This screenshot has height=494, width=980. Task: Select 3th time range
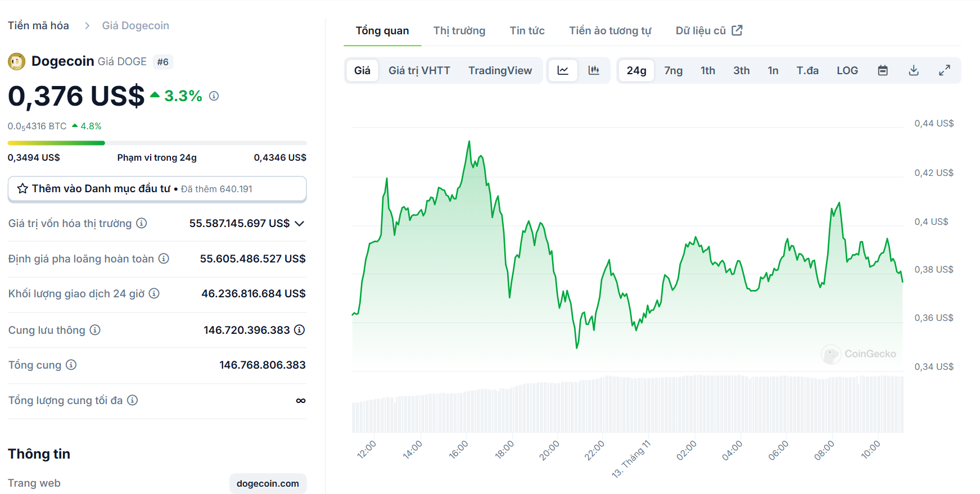(x=742, y=70)
